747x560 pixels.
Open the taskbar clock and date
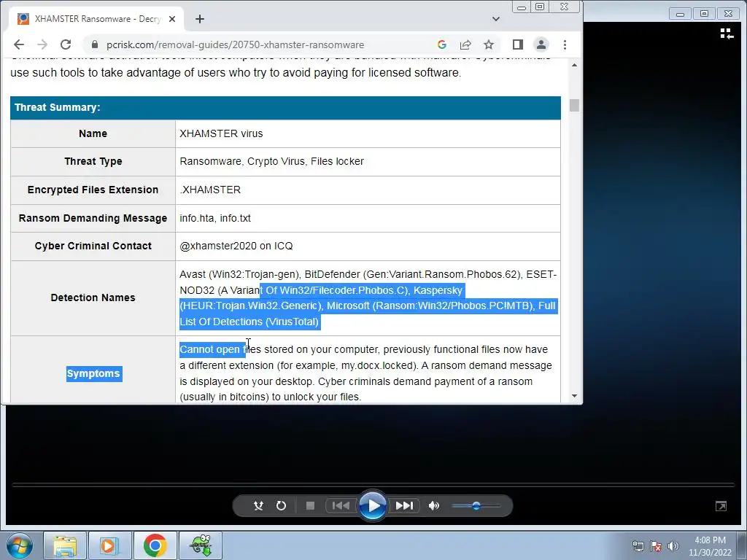(x=710, y=546)
